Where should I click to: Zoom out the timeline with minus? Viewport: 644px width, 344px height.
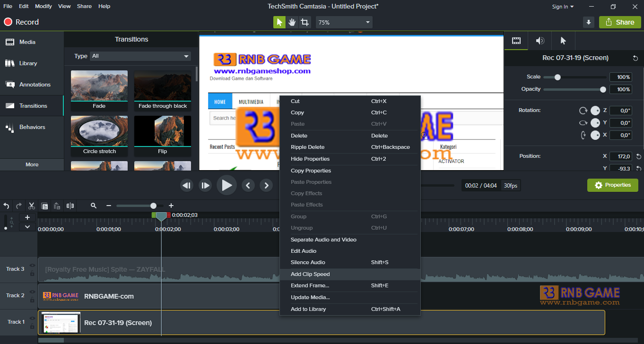click(x=109, y=206)
